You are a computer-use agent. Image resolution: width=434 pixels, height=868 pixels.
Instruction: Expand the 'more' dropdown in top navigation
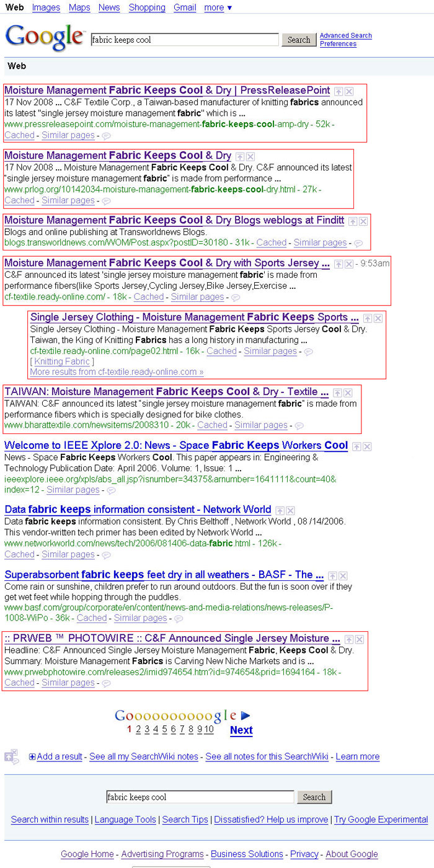(218, 7)
